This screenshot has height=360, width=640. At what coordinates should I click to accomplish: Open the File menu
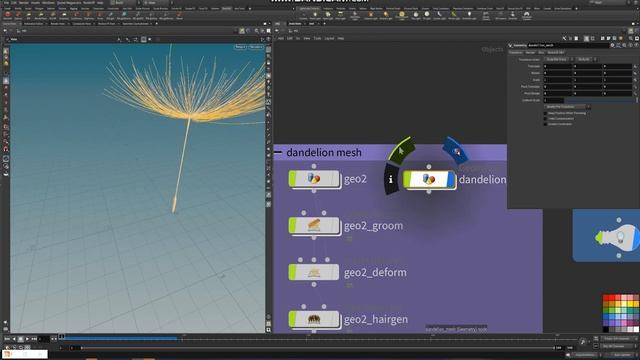(x=6, y=2)
